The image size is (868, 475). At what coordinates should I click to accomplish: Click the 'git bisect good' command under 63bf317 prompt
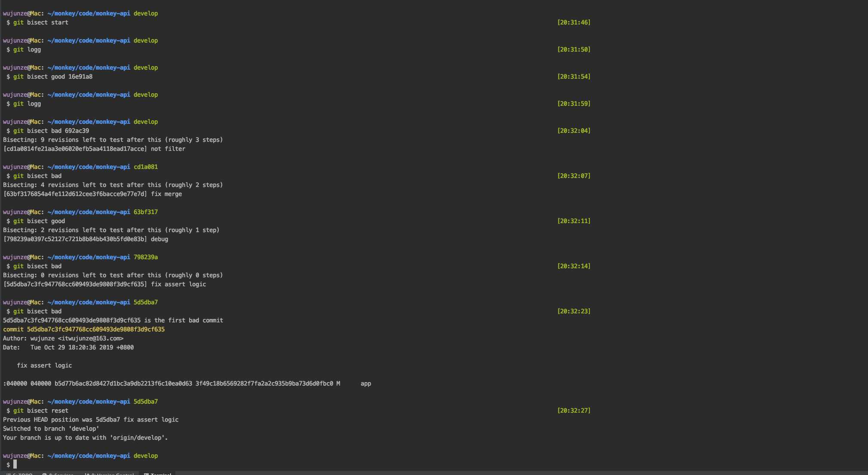39,221
